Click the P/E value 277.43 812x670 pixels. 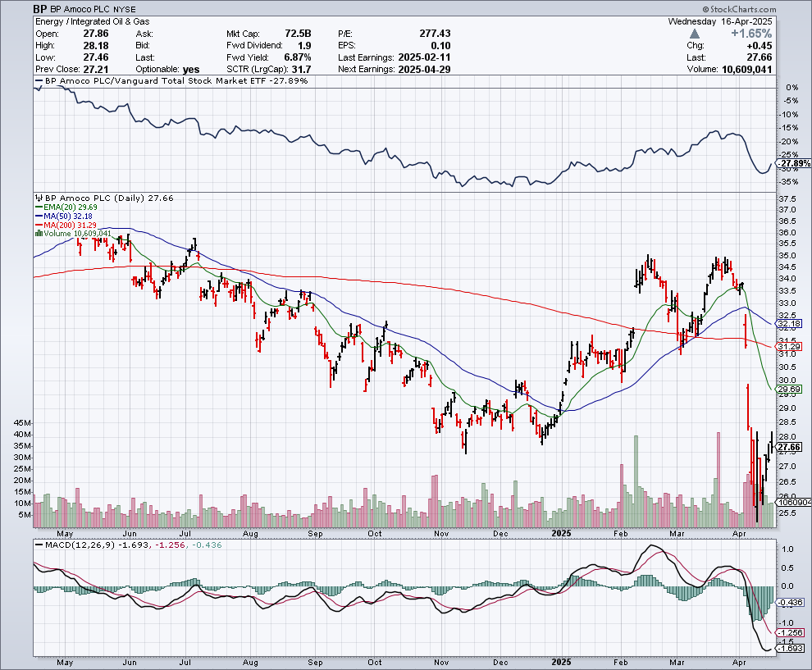pyautogui.click(x=435, y=34)
